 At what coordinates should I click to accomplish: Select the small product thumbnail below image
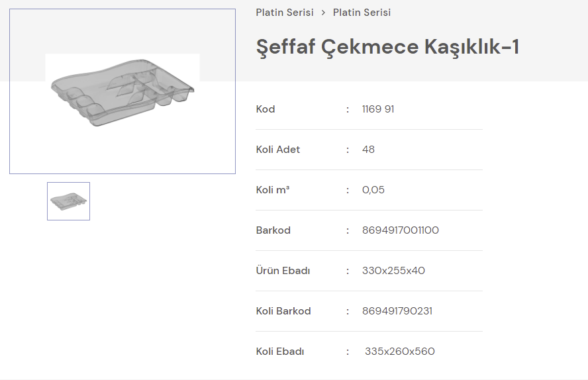click(x=68, y=201)
